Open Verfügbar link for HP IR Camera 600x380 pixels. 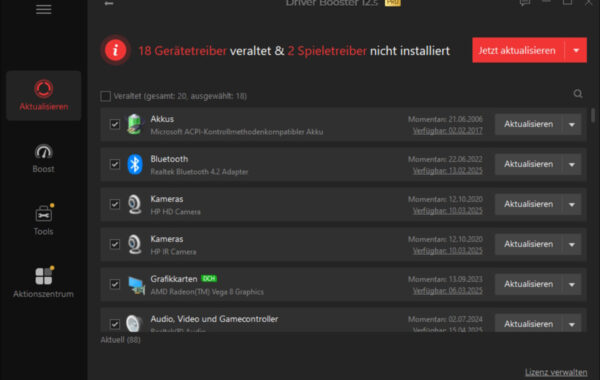(447, 251)
